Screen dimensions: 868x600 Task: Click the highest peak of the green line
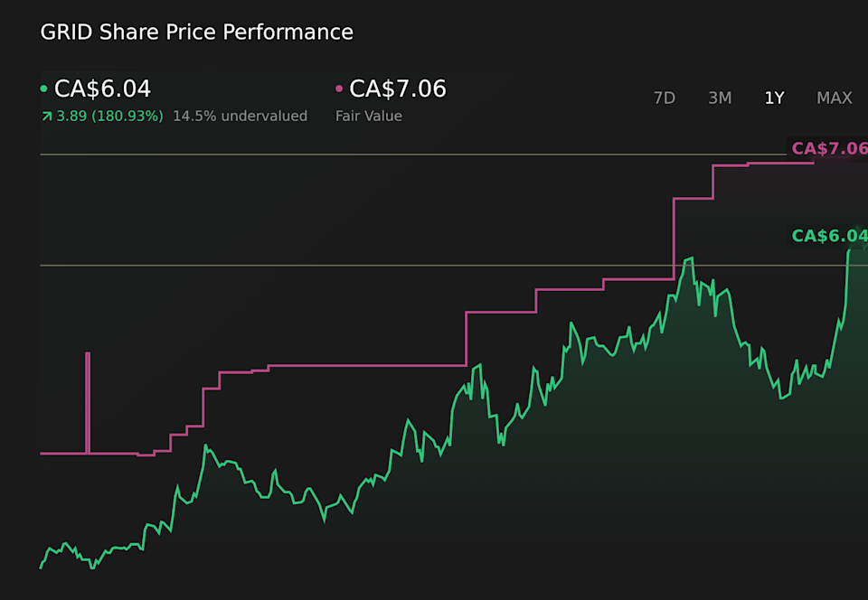[x=690, y=258]
